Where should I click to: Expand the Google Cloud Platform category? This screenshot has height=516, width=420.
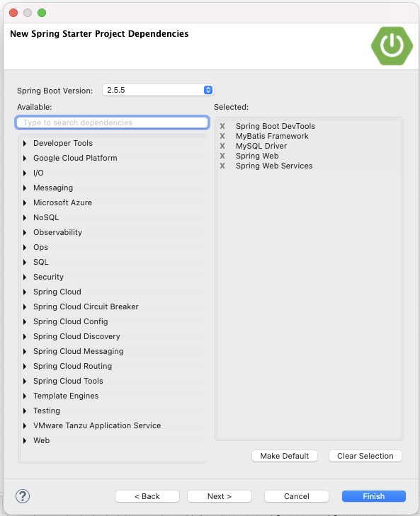[x=25, y=158]
